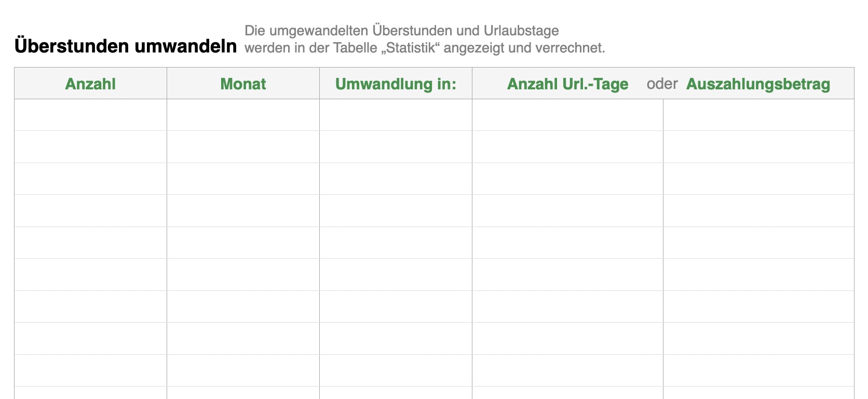Click fifth row cell in Monat column
The width and height of the screenshot is (868, 399).
(x=243, y=243)
